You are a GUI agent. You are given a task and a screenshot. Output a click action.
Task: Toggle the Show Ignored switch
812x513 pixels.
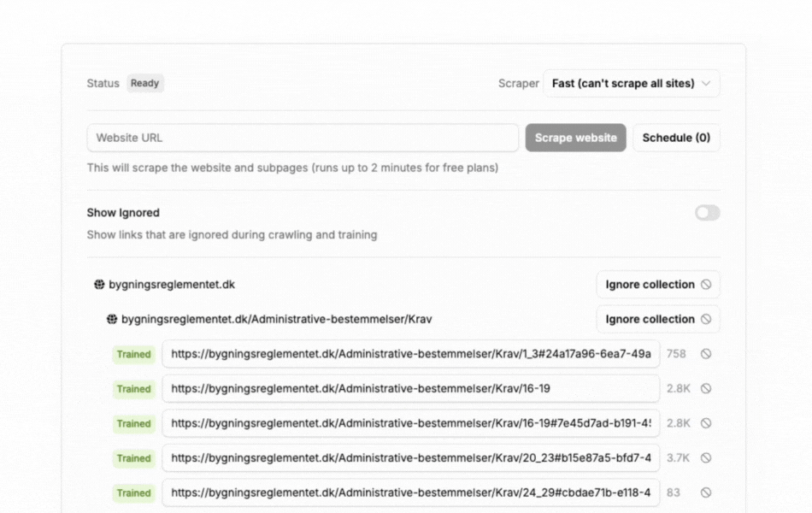pyautogui.click(x=707, y=213)
